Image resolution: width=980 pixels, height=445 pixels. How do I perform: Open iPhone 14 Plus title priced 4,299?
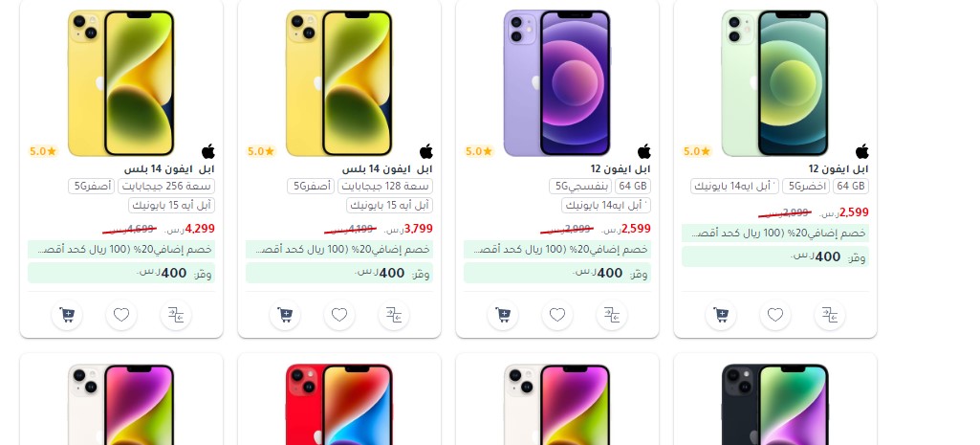tap(168, 169)
